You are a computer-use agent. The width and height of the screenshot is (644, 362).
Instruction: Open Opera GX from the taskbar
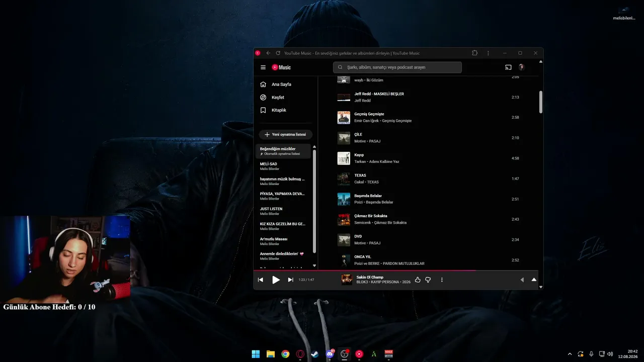point(300,354)
